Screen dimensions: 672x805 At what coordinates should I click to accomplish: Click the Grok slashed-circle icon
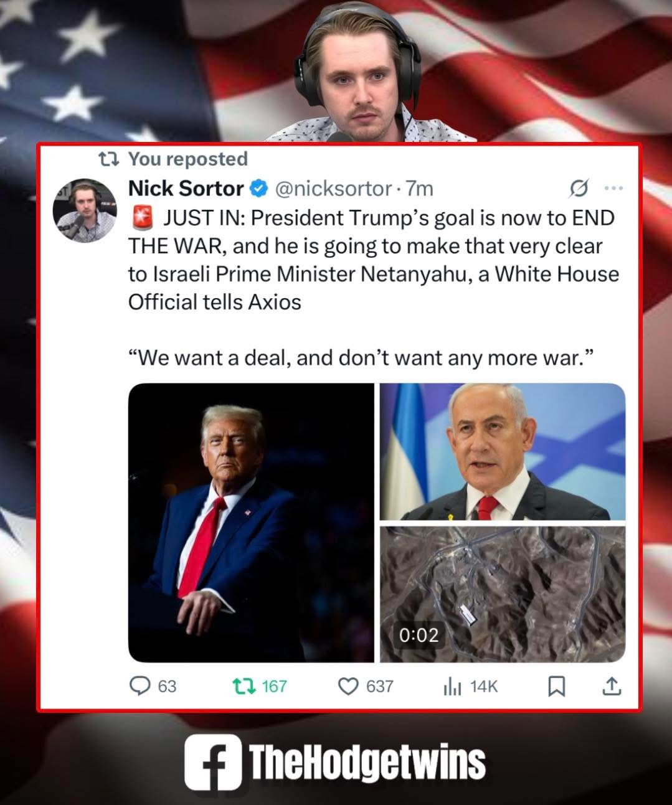coord(579,187)
